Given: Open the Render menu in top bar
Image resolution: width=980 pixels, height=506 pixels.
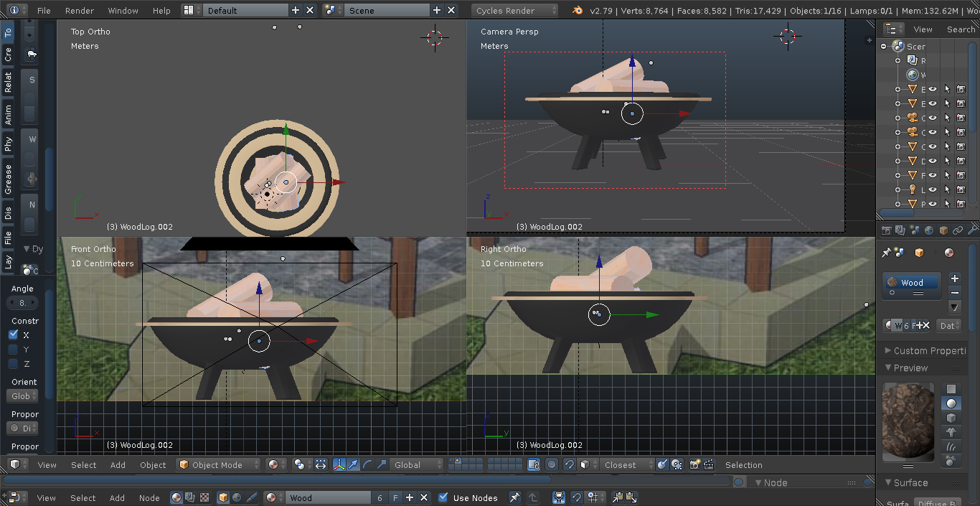Looking at the screenshot, I should [79, 11].
